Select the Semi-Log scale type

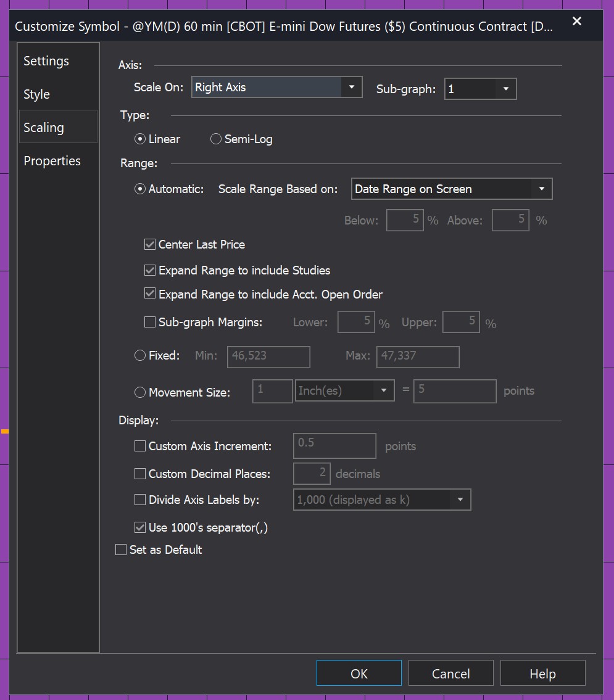tap(215, 139)
